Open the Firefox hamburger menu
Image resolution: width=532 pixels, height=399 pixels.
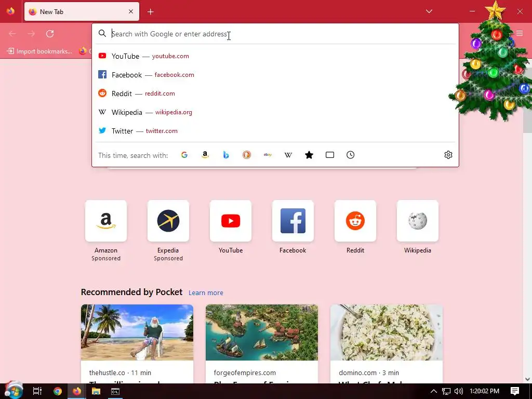tap(520, 33)
